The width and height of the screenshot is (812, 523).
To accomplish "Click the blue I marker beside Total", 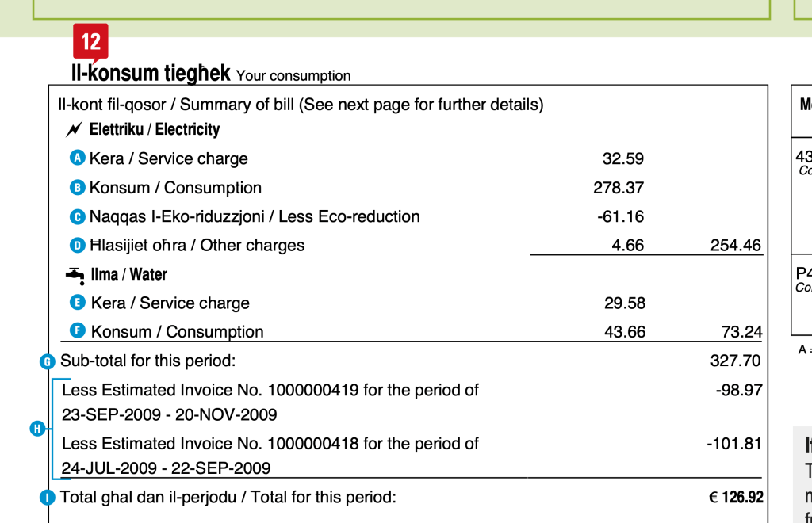I will pyautogui.click(x=48, y=498).
